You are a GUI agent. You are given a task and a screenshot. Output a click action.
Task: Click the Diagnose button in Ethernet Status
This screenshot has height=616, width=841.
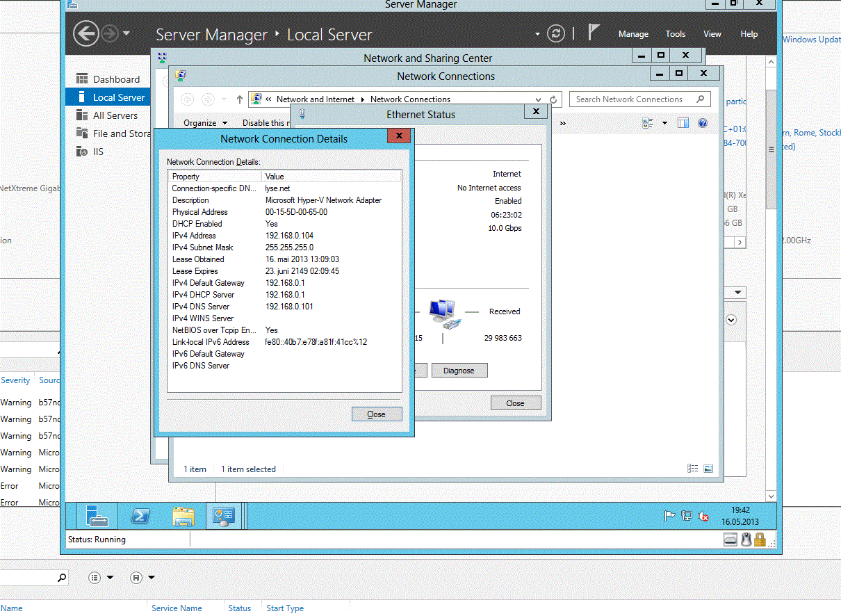point(459,371)
